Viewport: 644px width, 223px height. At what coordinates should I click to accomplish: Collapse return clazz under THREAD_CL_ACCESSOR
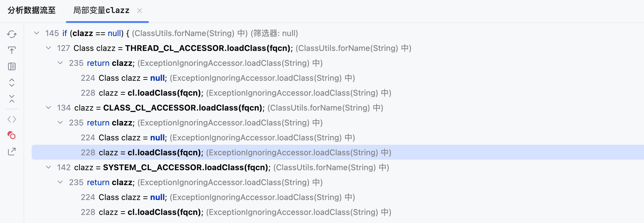60,63
